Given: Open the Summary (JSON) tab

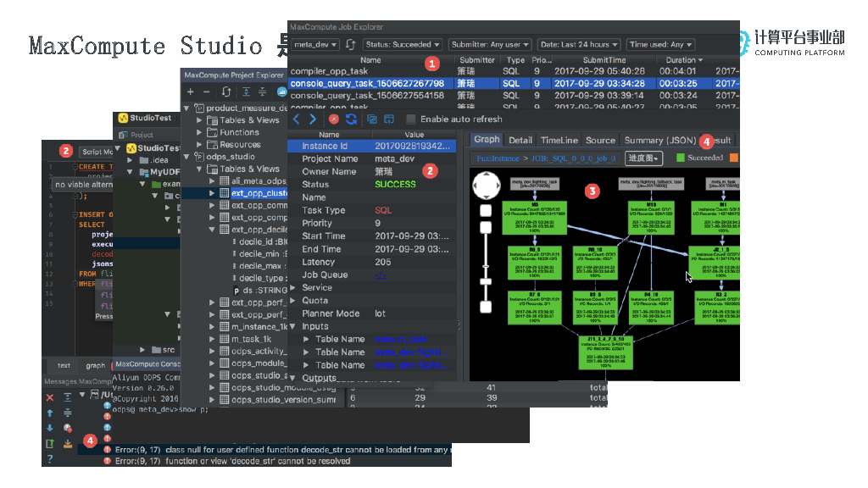Looking at the screenshot, I should 659,141.
